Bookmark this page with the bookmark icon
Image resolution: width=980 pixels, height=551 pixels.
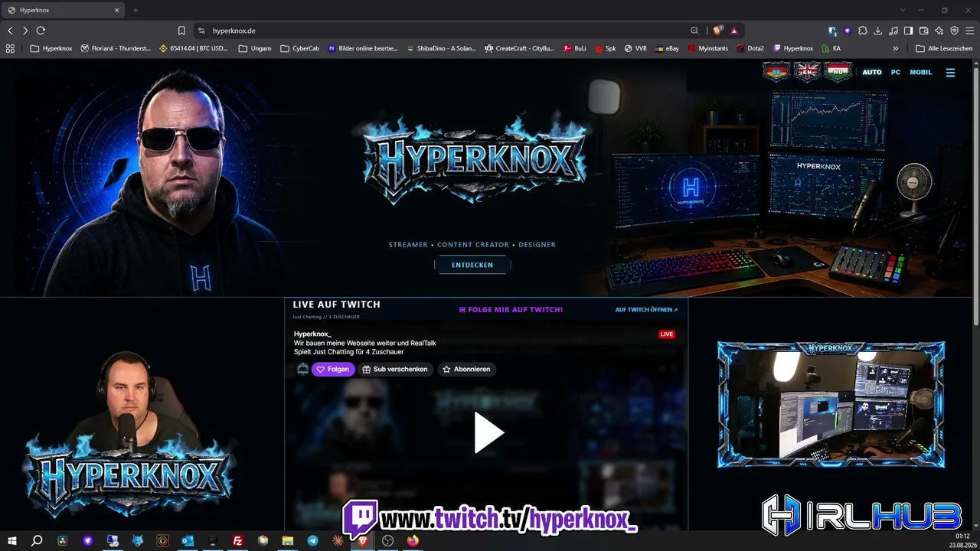pyautogui.click(x=181, y=31)
